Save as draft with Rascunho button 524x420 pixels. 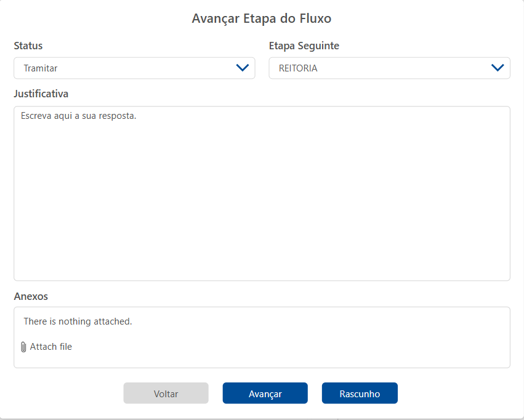[360, 394]
